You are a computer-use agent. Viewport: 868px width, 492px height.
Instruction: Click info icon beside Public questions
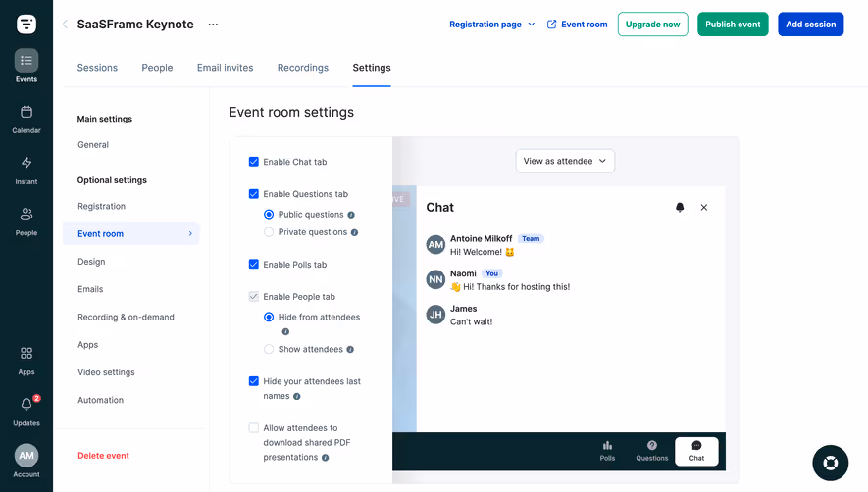click(x=351, y=215)
